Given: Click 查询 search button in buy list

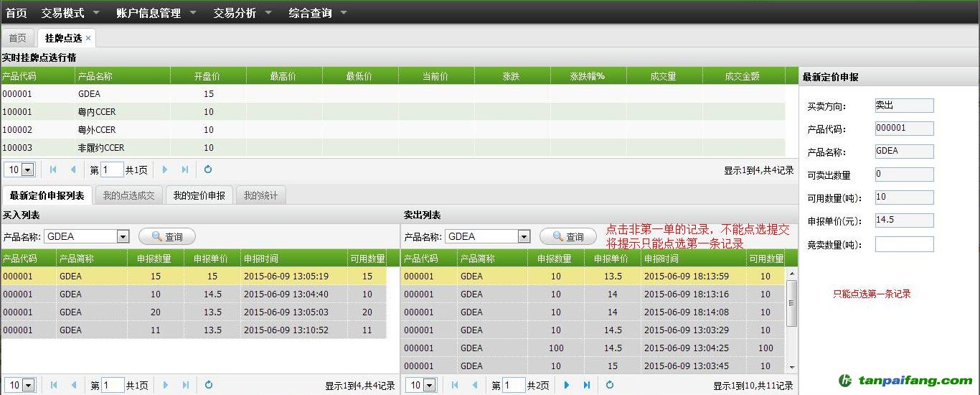Looking at the screenshot, I should click(167, 236).
